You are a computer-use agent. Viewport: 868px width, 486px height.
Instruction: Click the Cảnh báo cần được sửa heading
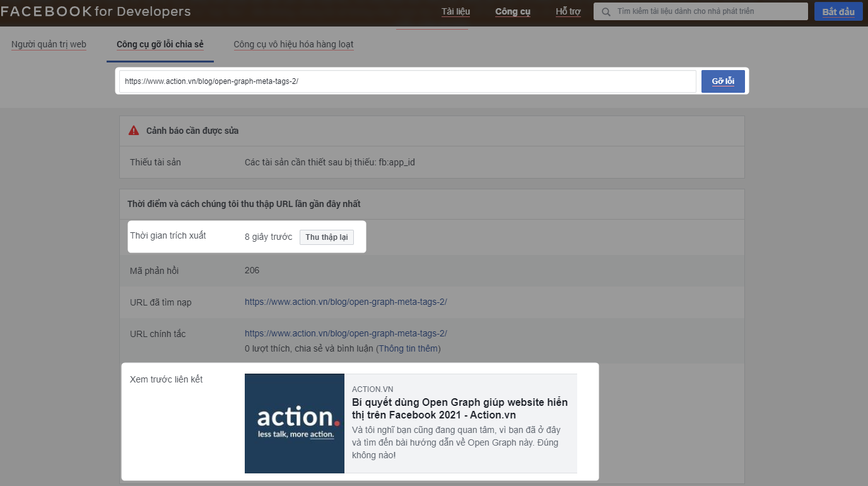pos(192,131)
